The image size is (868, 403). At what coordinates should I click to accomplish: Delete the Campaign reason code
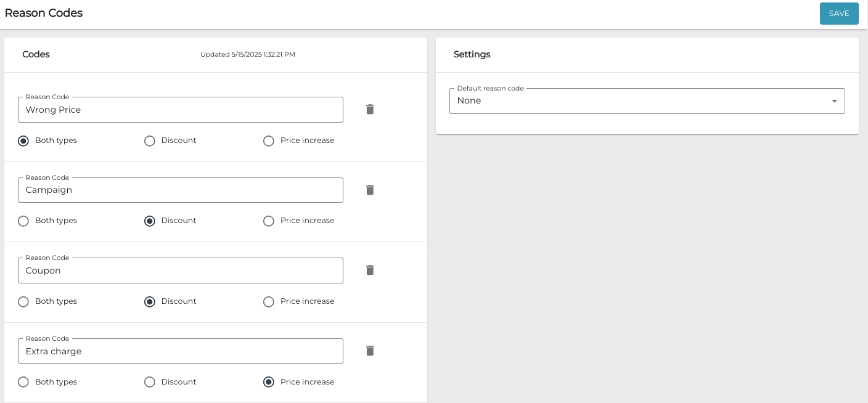point(370,190)
